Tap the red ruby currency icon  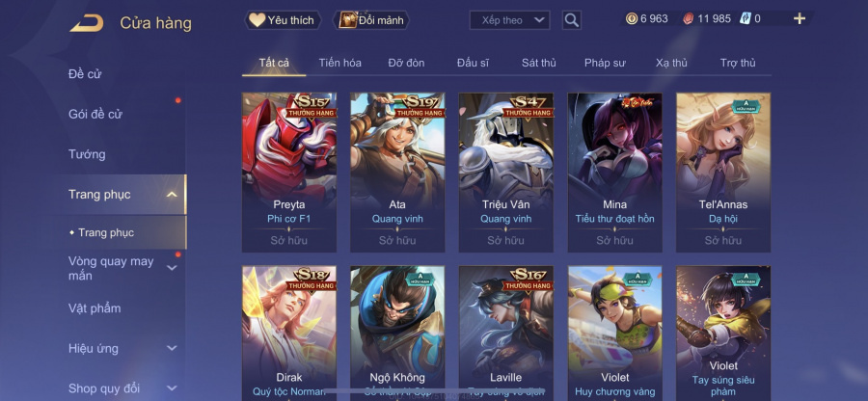[689, 19]
